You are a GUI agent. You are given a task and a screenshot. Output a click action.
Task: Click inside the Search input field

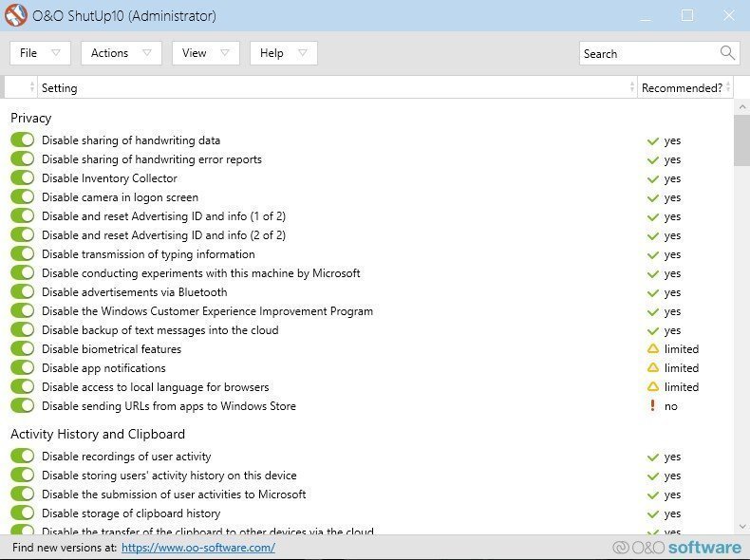click(646, 53)
